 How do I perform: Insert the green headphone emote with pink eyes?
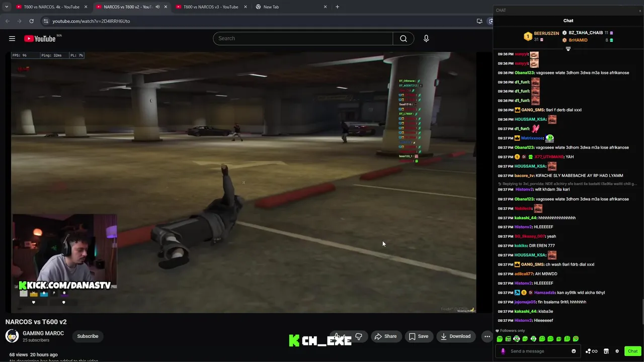[517, 339]
